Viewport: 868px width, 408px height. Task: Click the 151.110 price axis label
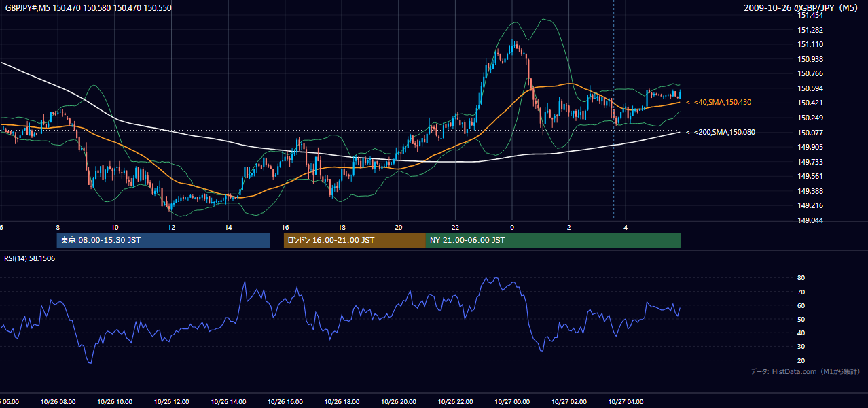(810, 44)
